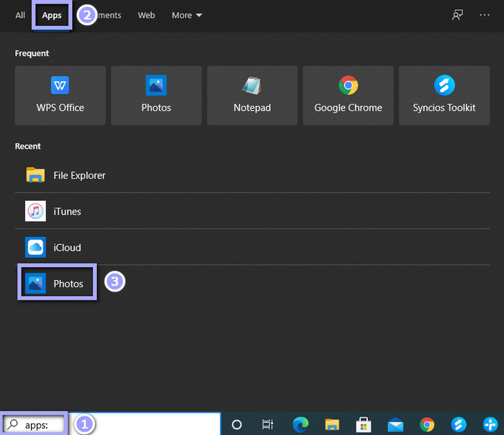Select the Apps search tab

coord(52,15)
